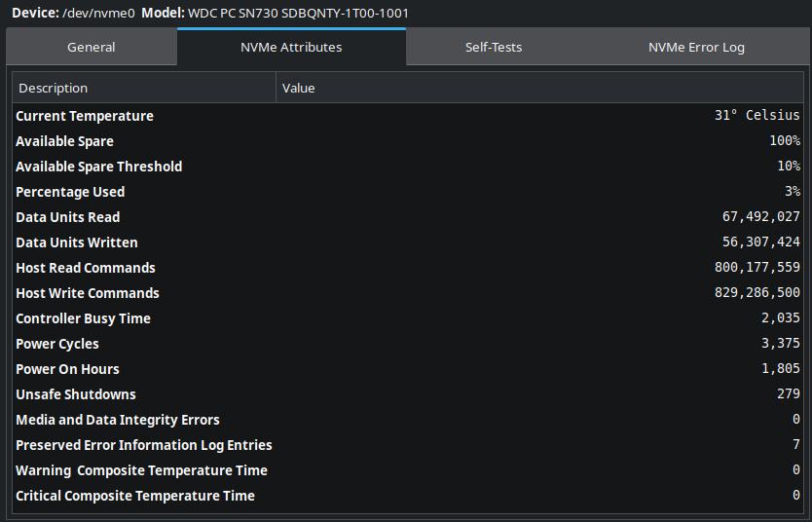Highlight the Percentage Used row
The width and height of the screenshot is (812, 522).
point(70,192)
